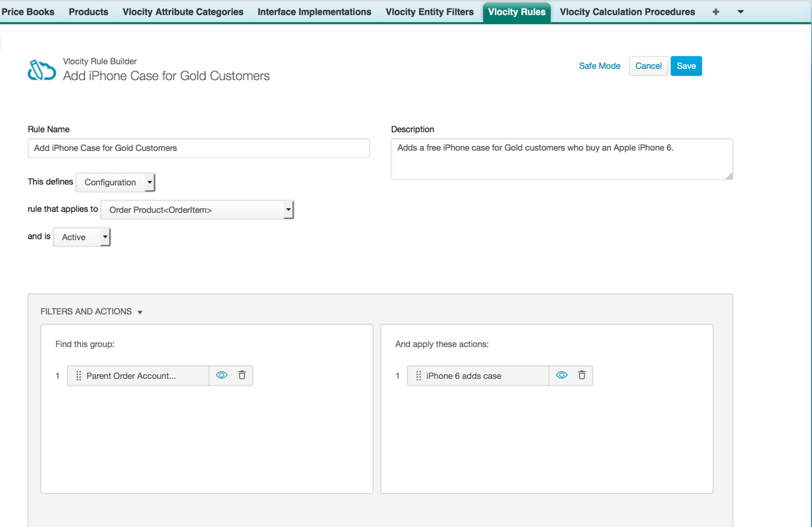Delete the Parent Order Account filter

242,375
